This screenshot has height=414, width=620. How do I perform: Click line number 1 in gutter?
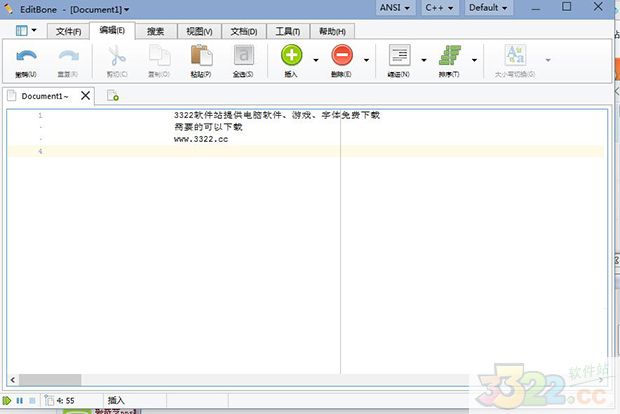40,115
